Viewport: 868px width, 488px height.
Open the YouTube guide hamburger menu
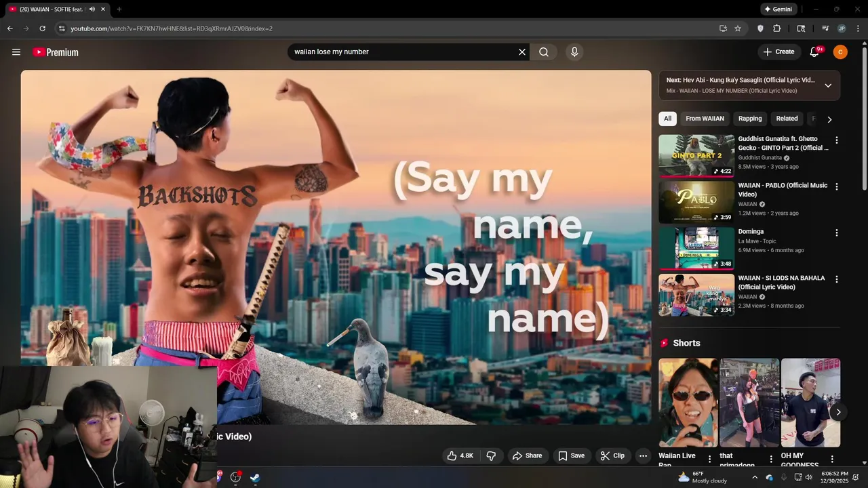[x=16, y=52]
